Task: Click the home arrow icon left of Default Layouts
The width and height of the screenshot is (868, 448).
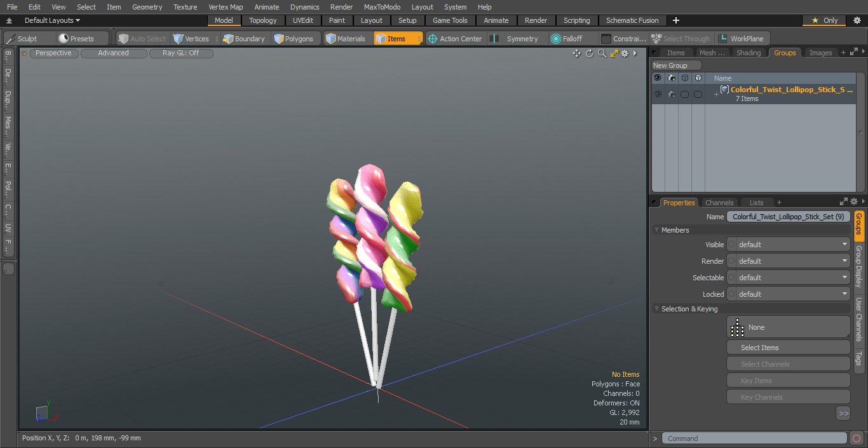Action: coord(9,20)
